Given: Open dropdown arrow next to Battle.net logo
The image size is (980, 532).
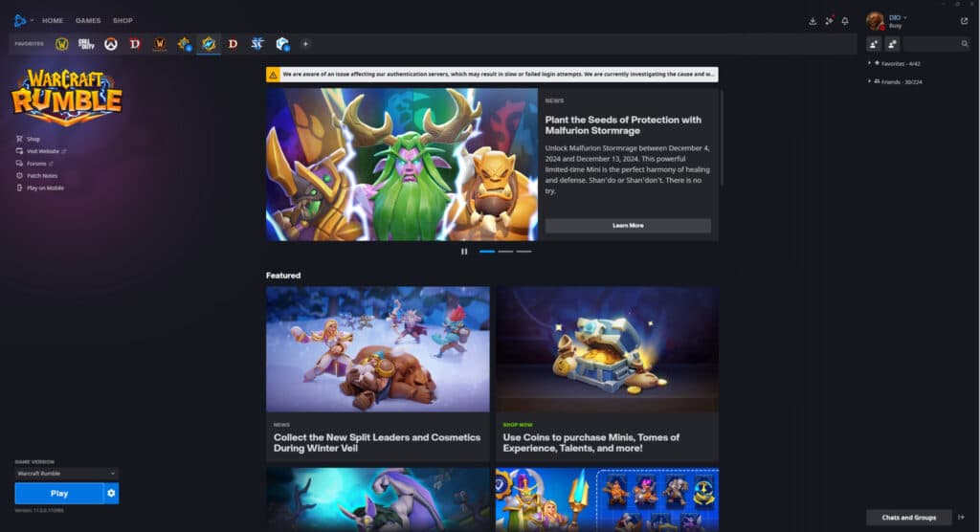Looking at the screenshot, I should [32, 21].
